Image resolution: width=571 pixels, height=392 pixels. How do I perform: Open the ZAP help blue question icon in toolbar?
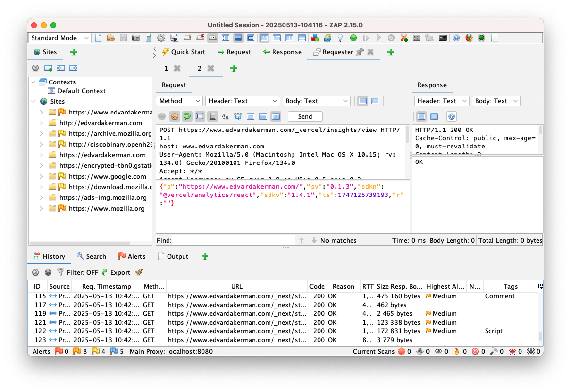[456, 38]
